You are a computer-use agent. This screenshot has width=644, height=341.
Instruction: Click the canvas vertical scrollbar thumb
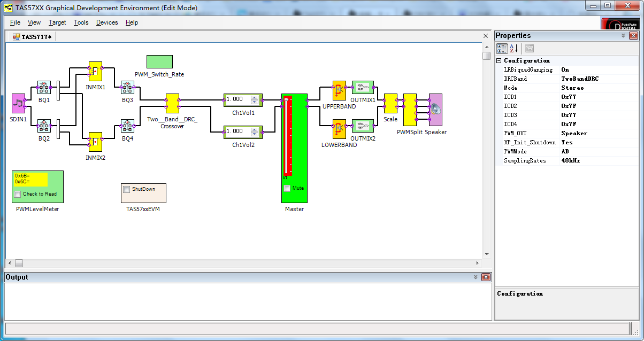pos(486,56)
